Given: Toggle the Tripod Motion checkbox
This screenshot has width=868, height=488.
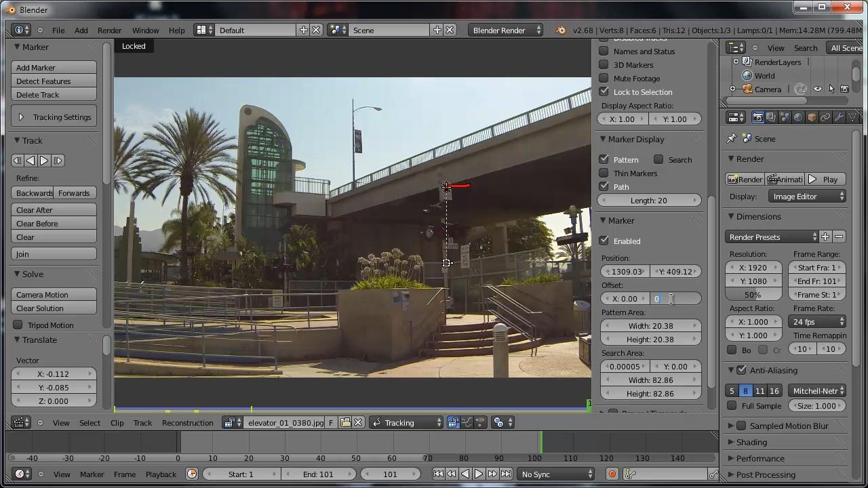Looking at the screenshot, I should point(18,325).
